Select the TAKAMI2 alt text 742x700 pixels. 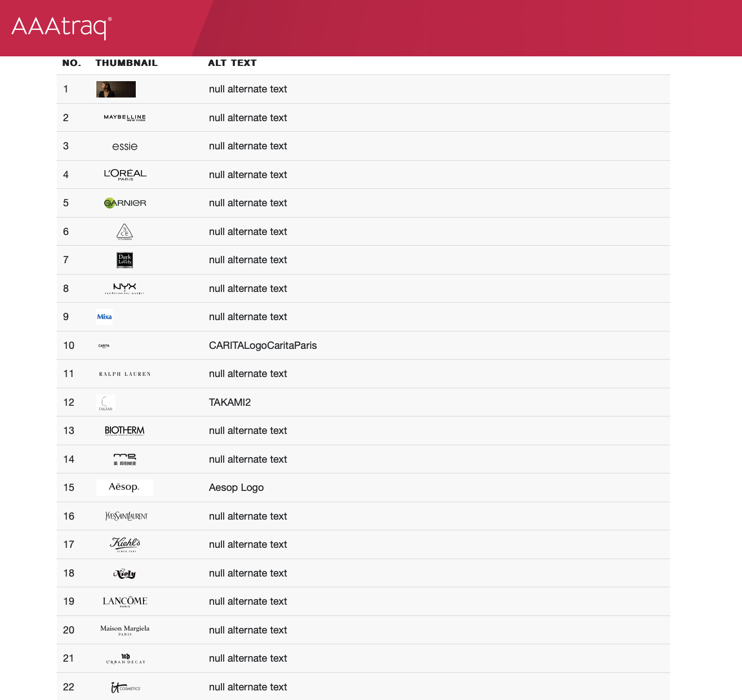click(230, 402)
